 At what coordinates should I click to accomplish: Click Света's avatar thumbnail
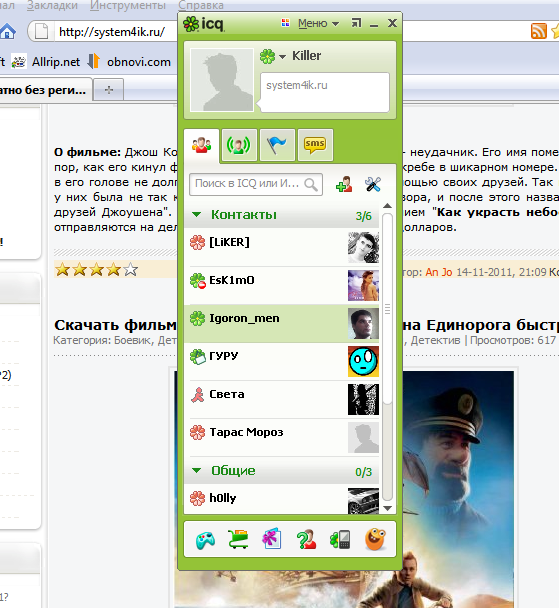363,399
